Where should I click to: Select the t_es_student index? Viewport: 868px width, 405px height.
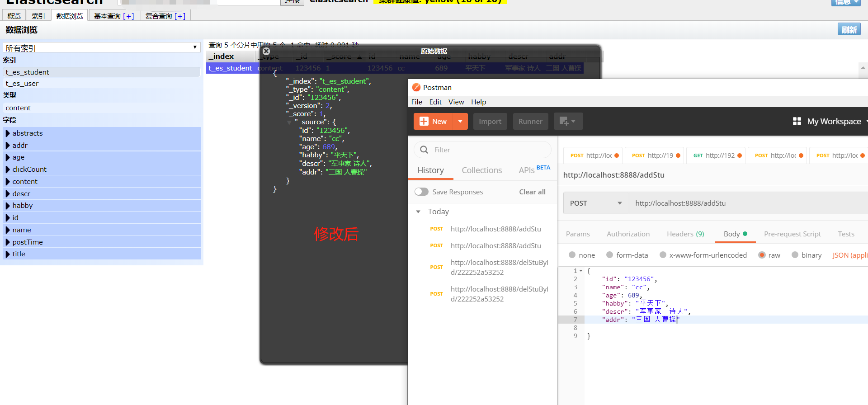[102, 72]
